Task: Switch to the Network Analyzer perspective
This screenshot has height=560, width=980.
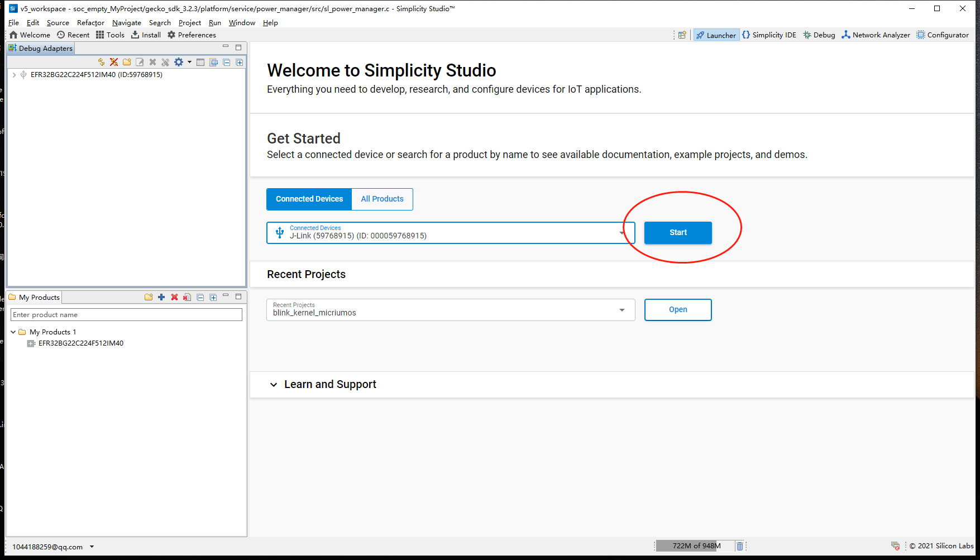Action: pyautogui.click(x=875, y=35)
